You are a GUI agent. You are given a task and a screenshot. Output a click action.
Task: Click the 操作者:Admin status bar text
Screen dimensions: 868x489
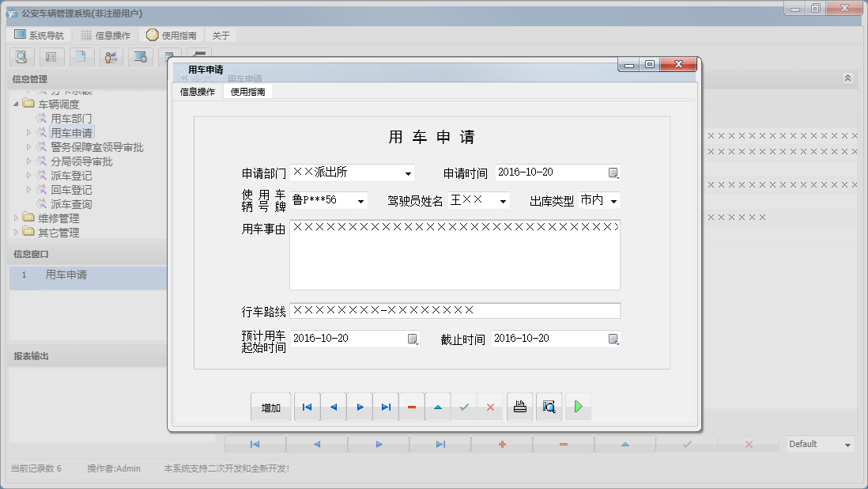114,468
